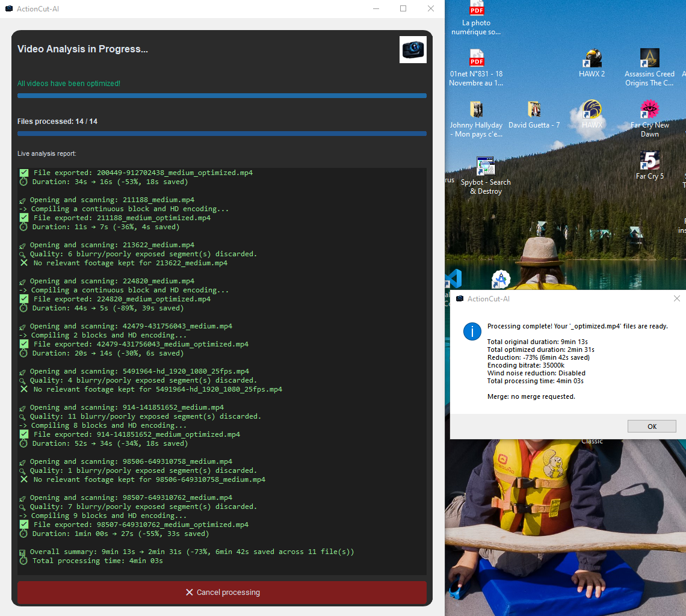The height and width of the screenshot is (616, 686).
Task: Click the 'All videos have been optimized!' status
Action: click(69, 83)
